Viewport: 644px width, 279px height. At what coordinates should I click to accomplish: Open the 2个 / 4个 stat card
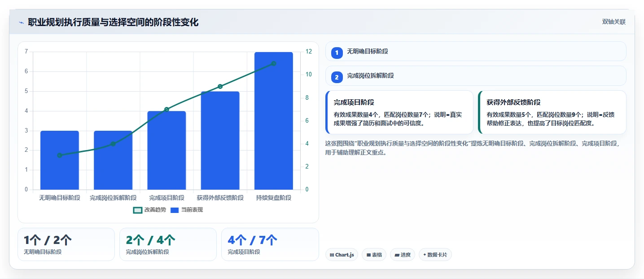tap(168, 244)
